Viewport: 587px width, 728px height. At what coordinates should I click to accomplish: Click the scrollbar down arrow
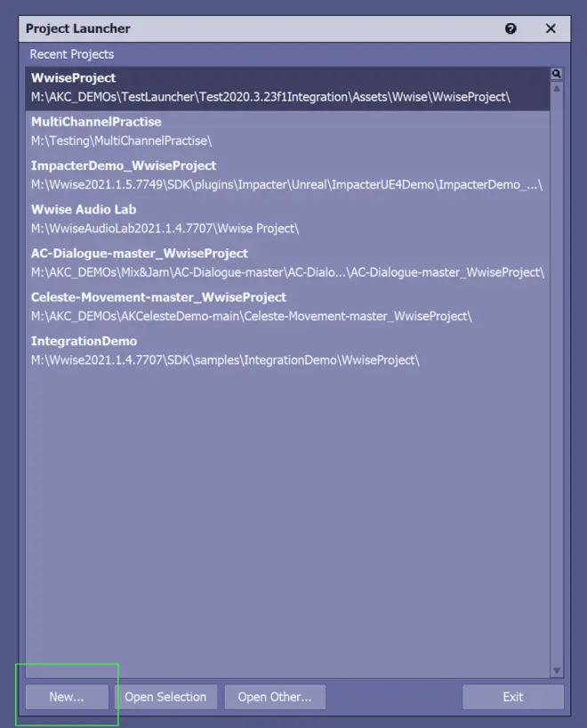[x=557, y=670]
